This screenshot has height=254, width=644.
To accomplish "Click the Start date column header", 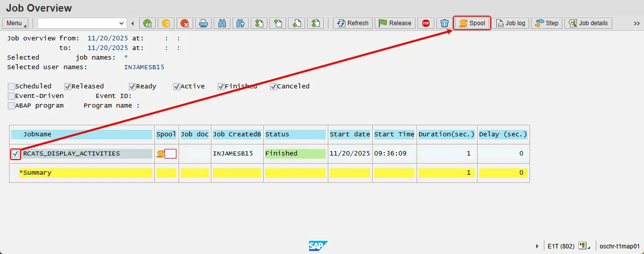I will pos(350,134).
